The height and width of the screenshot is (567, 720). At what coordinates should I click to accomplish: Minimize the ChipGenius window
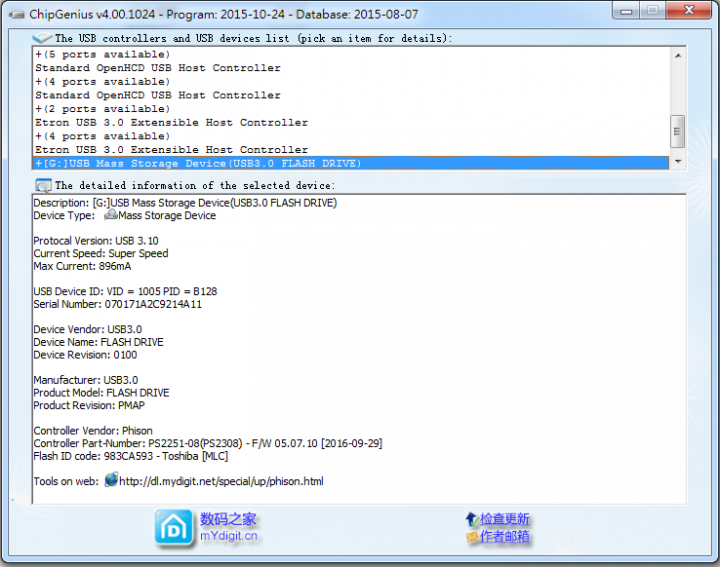(x=626, y=11)
